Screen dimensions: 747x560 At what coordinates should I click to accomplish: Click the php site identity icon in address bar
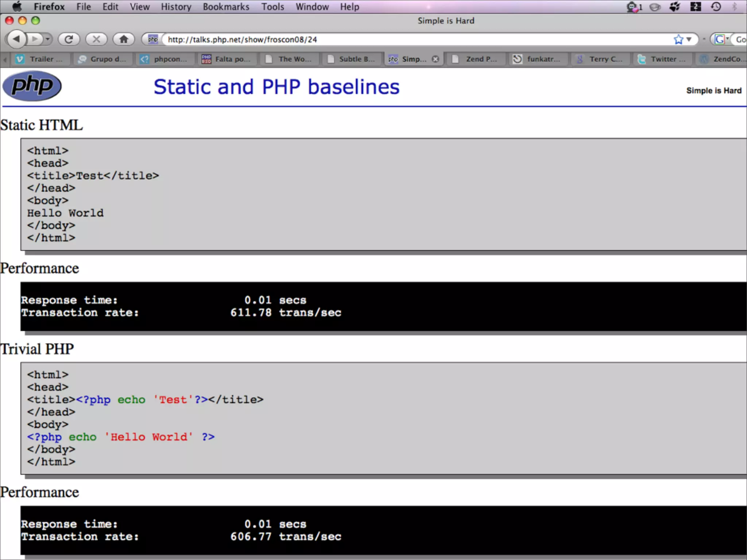pos(153,39)
